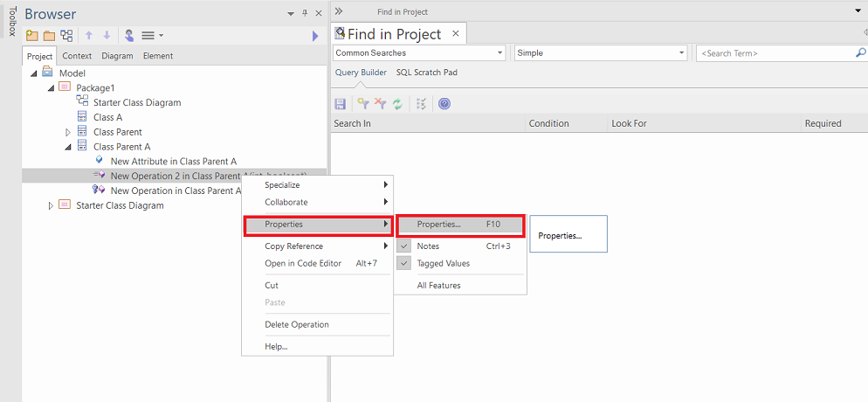The image size is (868, 402).
Task: Collapse the Package1 tree node
Action: click(51, 88)
